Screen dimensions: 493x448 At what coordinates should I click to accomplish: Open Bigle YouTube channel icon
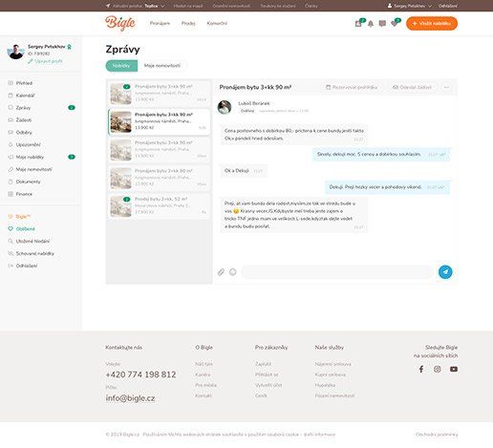454,369
